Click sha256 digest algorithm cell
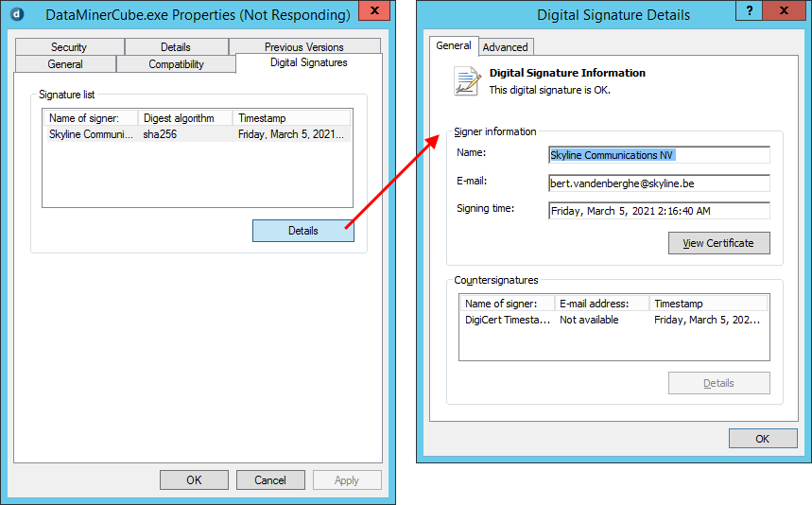Screen dimensions: 812x505 pyautogui.click(x=160, y=134)
